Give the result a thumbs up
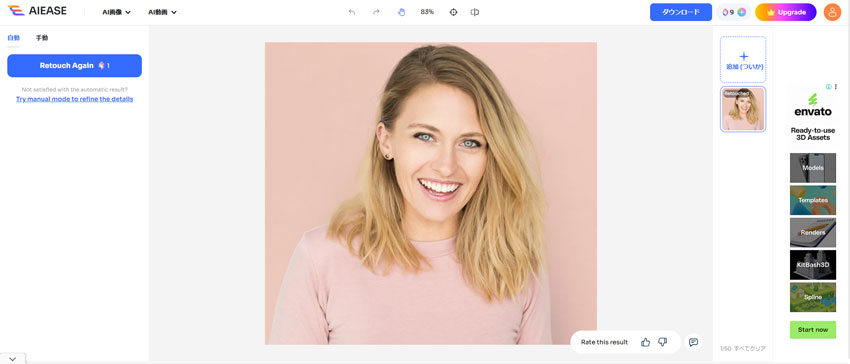850x364 pixels. tap(645, 342)
